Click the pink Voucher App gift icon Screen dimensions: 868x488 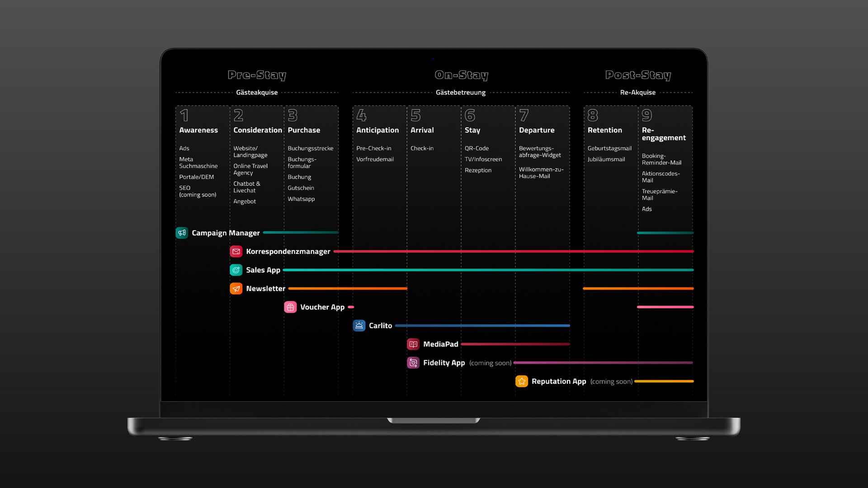tap(290, 307)
